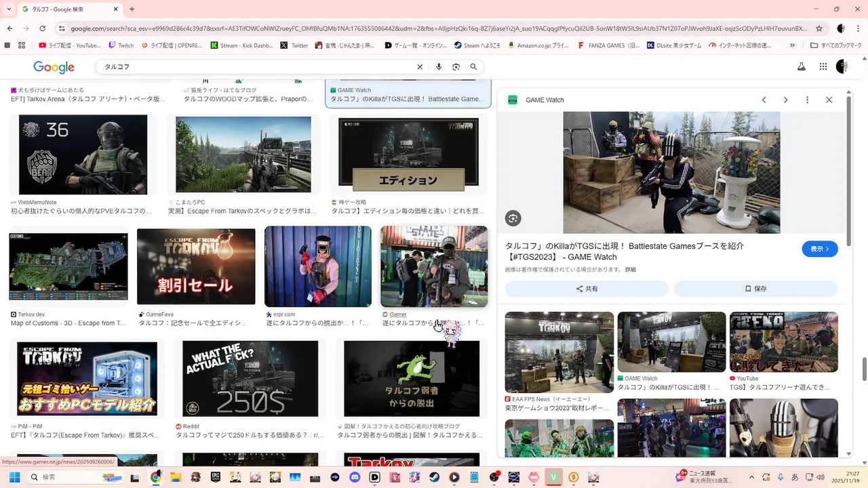This screenshot has height=488, width=868.
Task: Open おすすめPCモデル紹介 thumbnail
Action: 87,379
